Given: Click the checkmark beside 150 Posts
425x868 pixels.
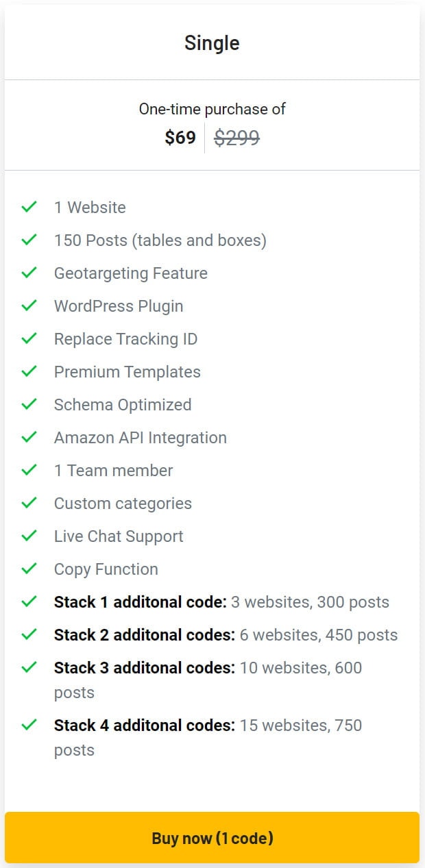Looking at the screenshot, I should click(x=29, y=240).
